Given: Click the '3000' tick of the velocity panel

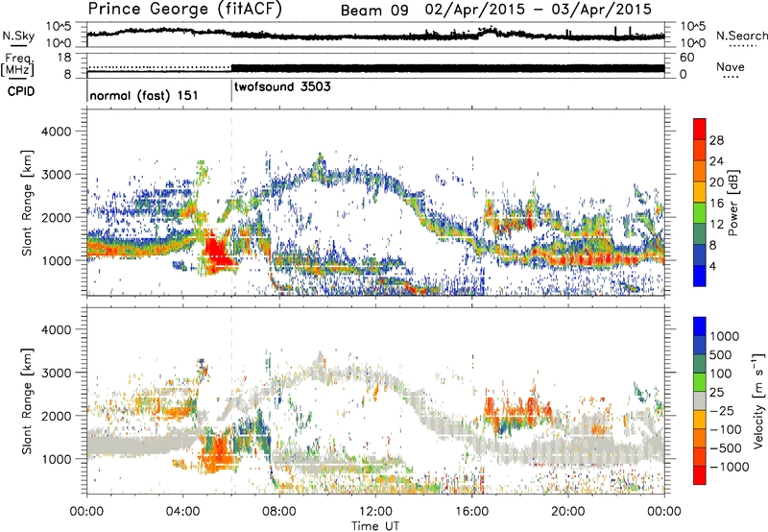Looking at the screenshot, I should pos(56,373).
